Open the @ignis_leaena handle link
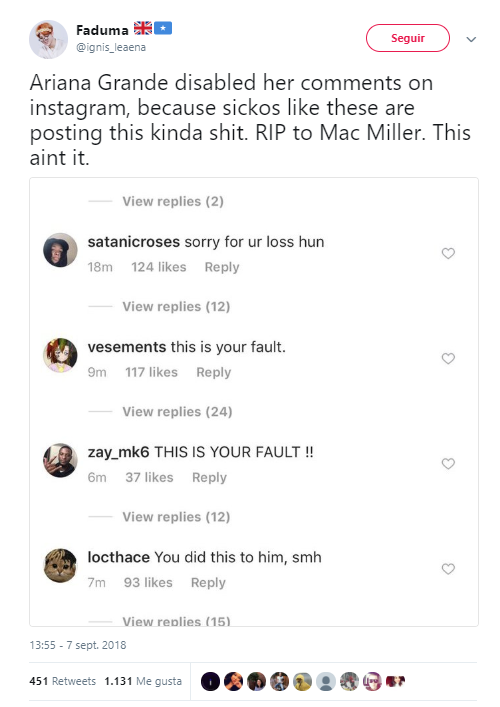This screenshot has height=707, width=500. [111, 47]
